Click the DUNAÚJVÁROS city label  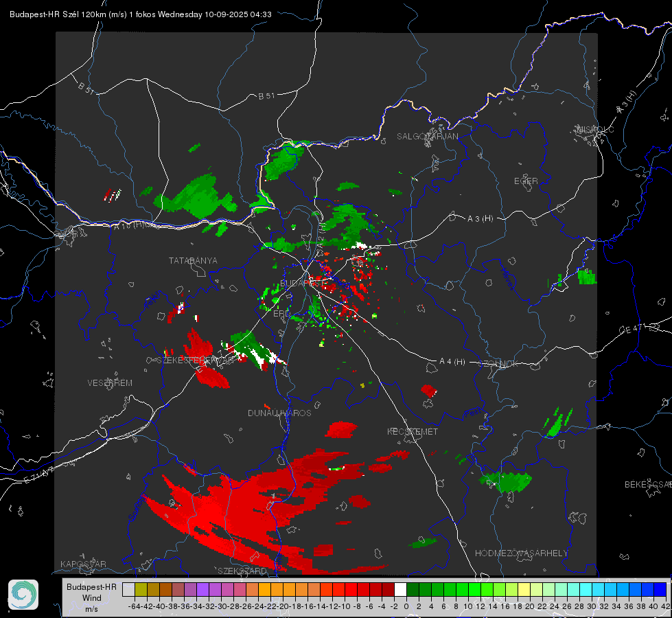tap(279, 413)
